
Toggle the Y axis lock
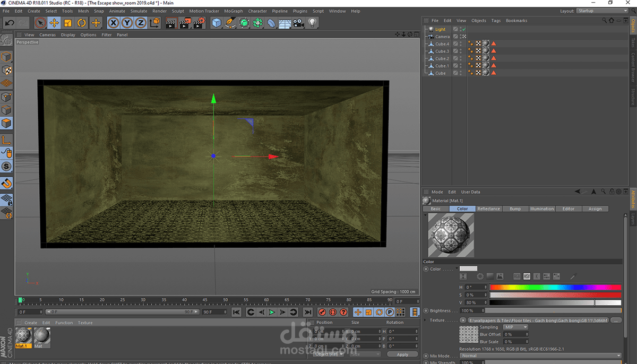(x=127, y=22)
